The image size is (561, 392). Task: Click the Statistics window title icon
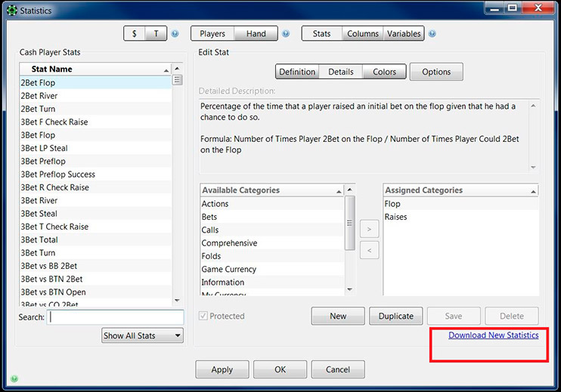coord(10,11)
